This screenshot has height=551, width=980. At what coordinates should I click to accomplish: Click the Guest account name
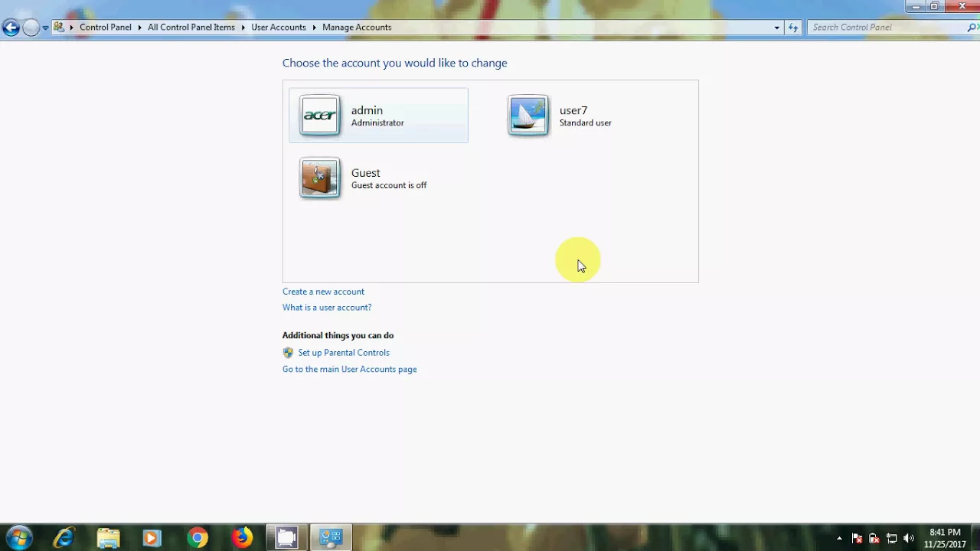click(x=366, y=173)
